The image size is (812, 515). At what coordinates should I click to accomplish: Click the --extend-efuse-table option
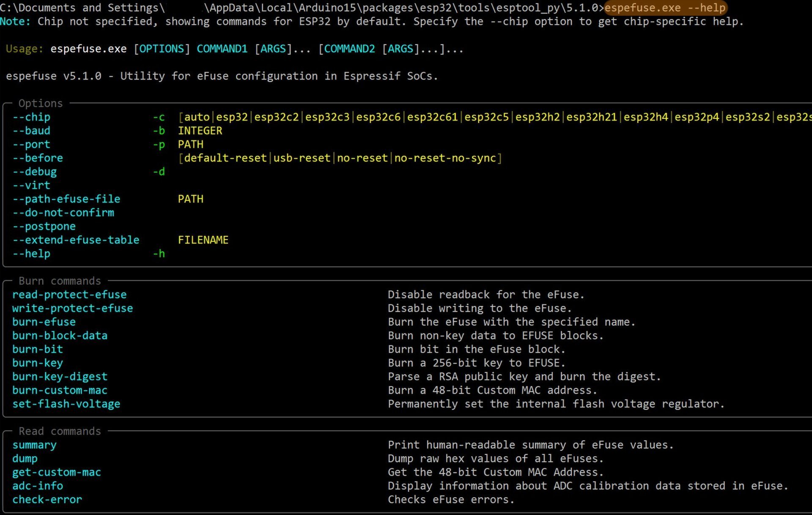[x=76, y=240]
